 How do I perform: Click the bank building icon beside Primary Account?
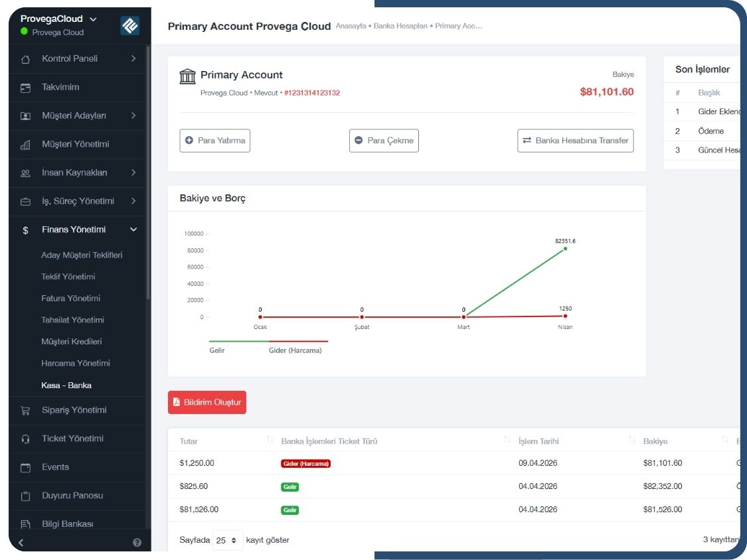pos(187,76)
